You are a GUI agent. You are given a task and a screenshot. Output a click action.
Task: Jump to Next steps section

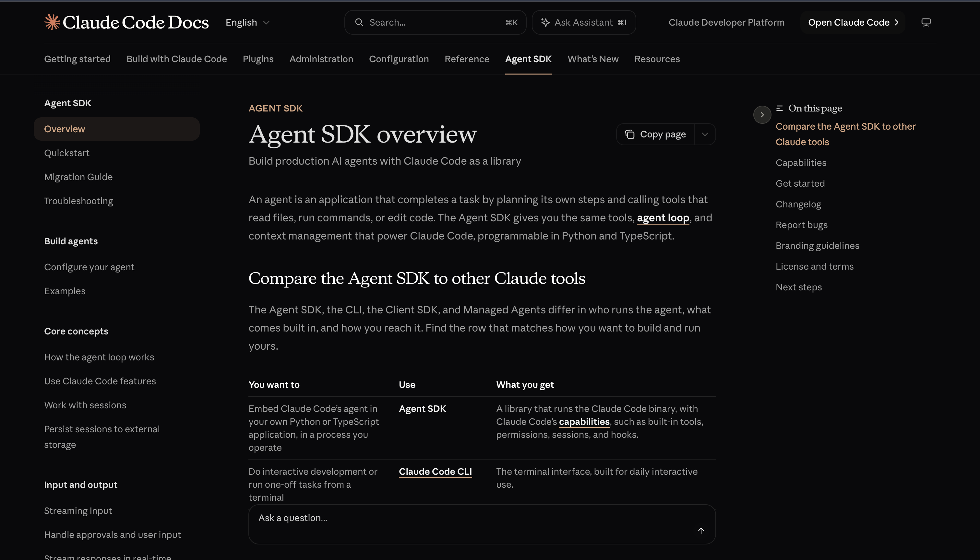pos(798,287)
